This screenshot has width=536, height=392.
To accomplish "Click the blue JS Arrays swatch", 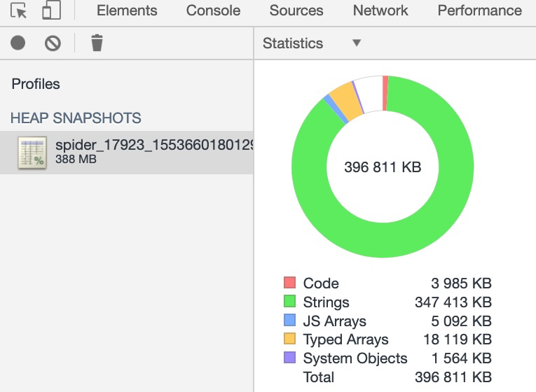I will coord(289,320).
